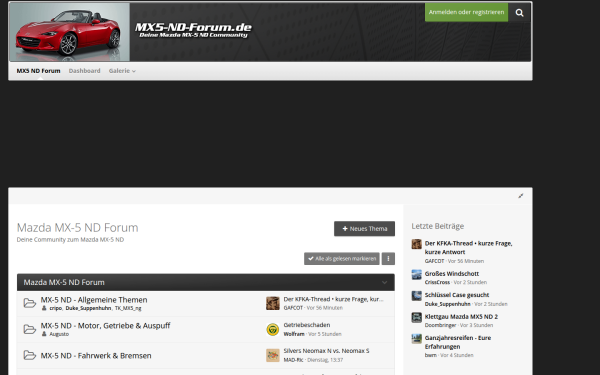The height and width of the screenshot is (375, 600).
Task: Click Duke_Suppenhuhn avatar in sidebar
Action: click(416, 296)
